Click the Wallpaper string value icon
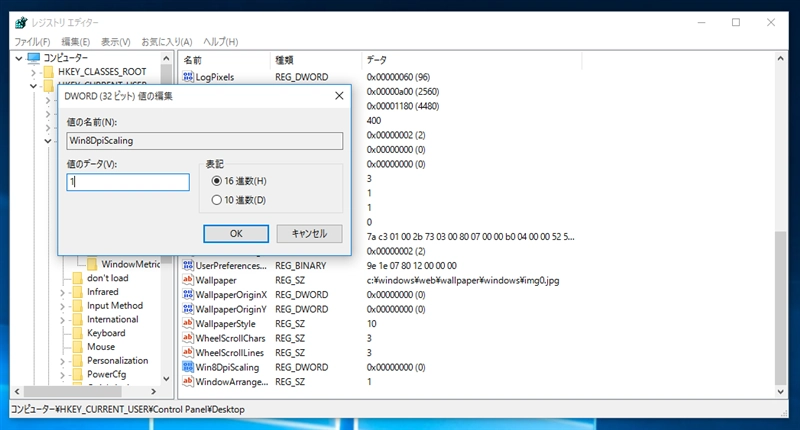 pyautogui.click(x=188, y=280)
